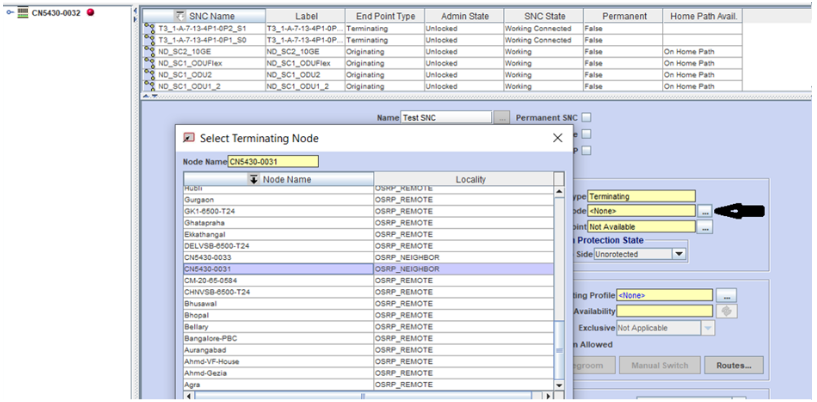817x402 pixels.
Task: Toggle the checkbox below Permanent SNC
Action: click(586, 134)
